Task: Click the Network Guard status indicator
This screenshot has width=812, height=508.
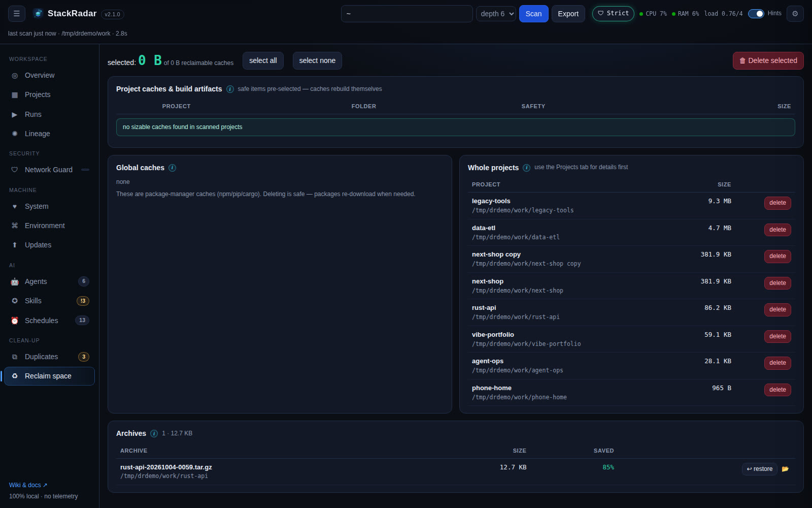Action: tap(85, 170)
